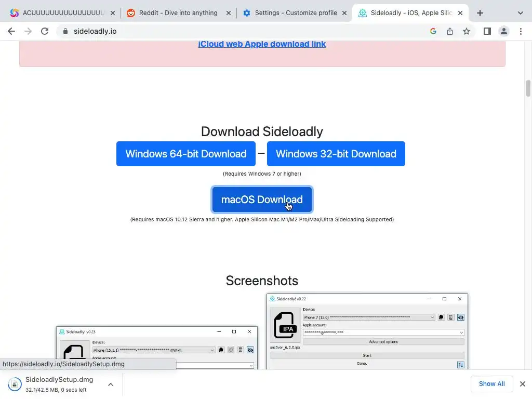Select the Sideloadly tab
Viewport: 532px width, 399px height.
tap(407, 13)
